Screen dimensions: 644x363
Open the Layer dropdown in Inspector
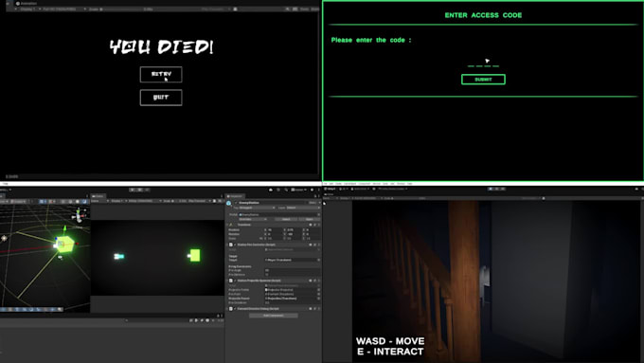tap(303, 208)
